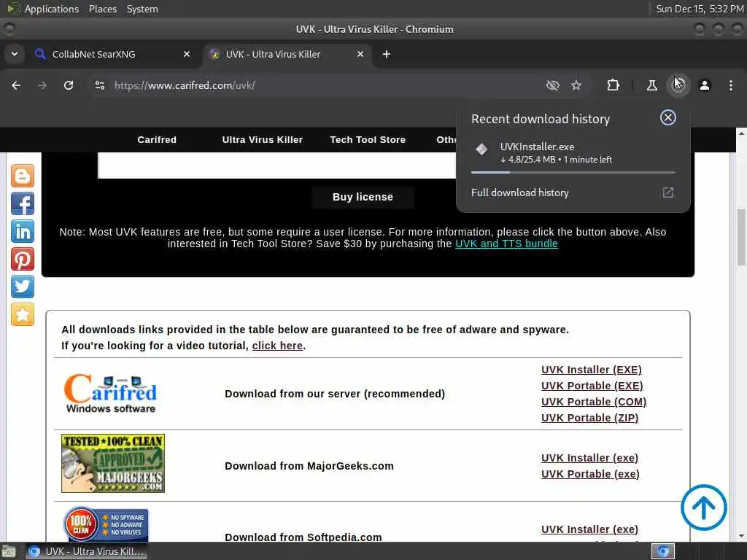This screenshot has height=560, width=747.
Task: Share page on LinkedIn
Action: coord(23,231)
